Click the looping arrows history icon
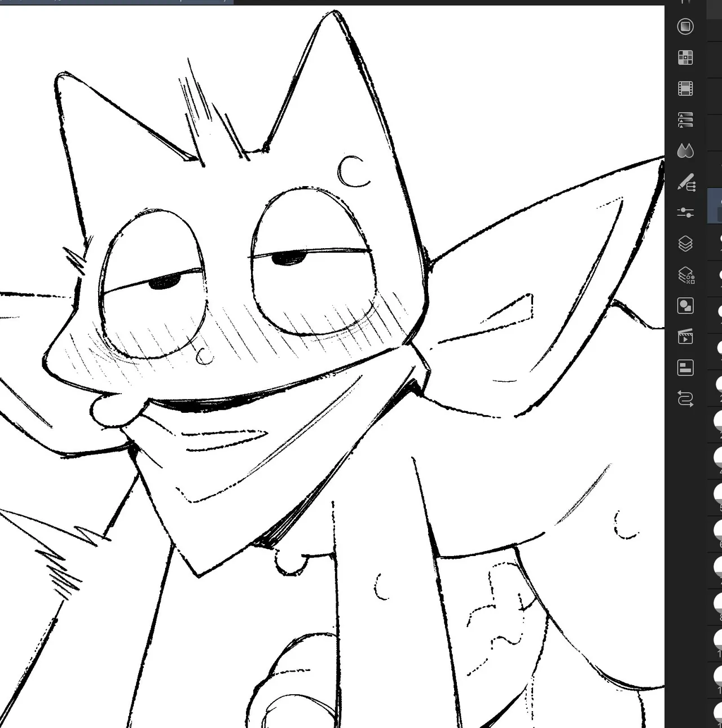Viewport: 722px width, 728px height. 685,399
